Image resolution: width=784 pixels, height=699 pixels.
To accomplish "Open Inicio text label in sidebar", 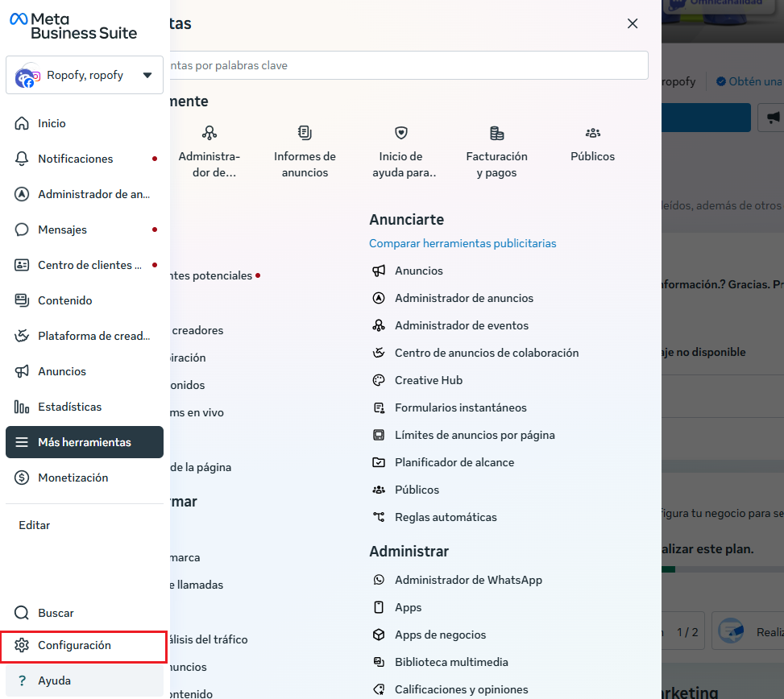I will pyautogui.click(x=52, y=123).
